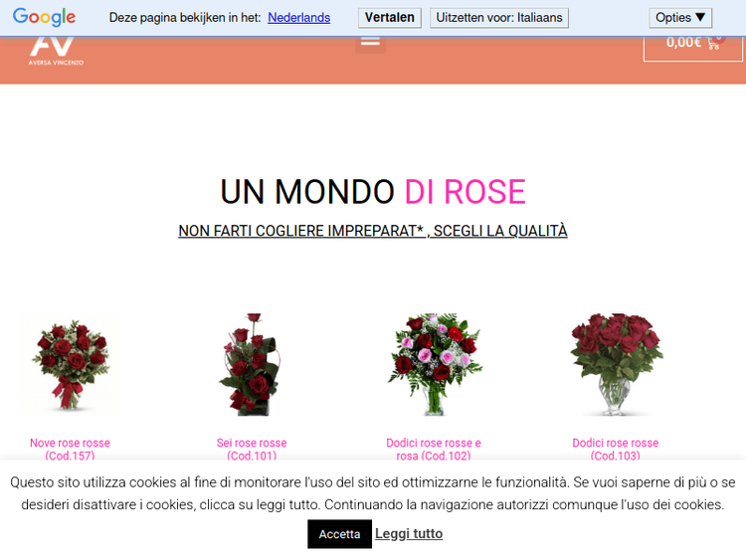The width and height of the screenshot is (746, 560).
Task: Open Dodici rose rosse (Cod.103) title link
Action: tap(616, 450)
